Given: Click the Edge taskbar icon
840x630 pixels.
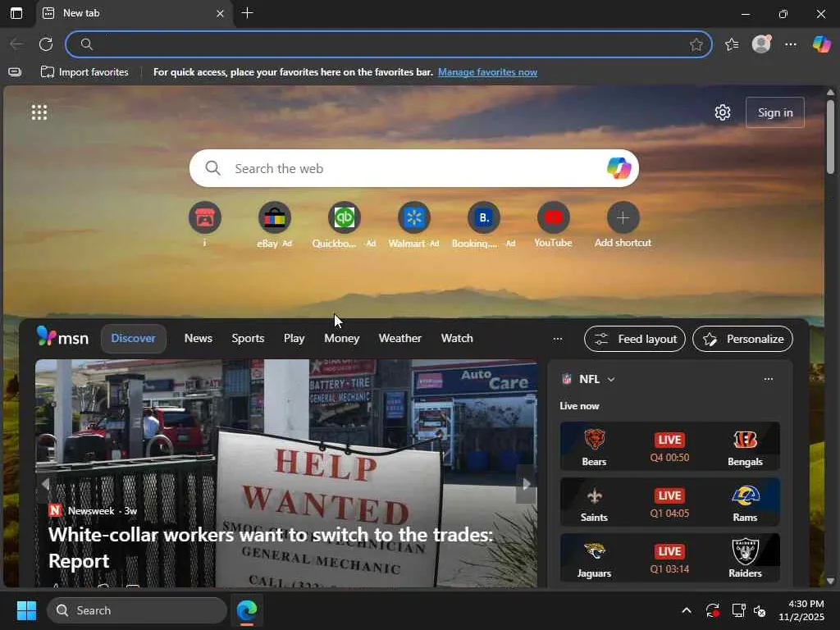Looking at the screenshot, I should tap(247, 610).
